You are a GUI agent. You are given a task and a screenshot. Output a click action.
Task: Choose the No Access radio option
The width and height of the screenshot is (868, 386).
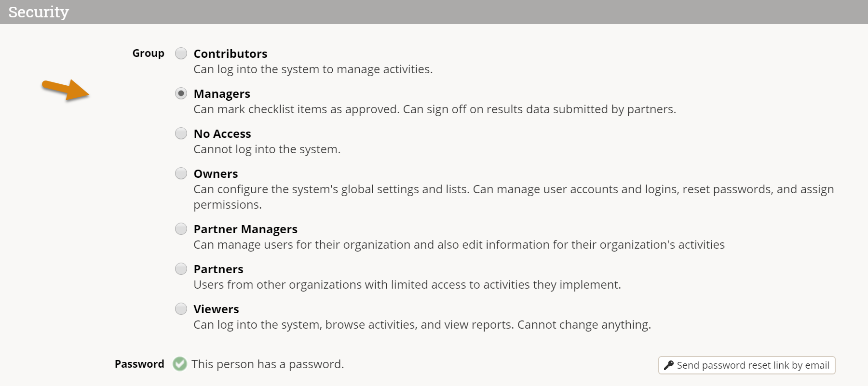click(x=181, y=133)
